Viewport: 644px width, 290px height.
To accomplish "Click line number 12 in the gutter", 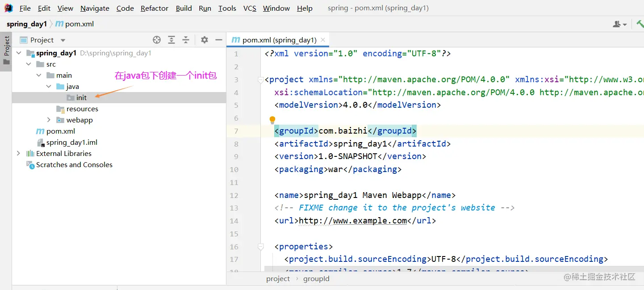I will pos(234,195).
